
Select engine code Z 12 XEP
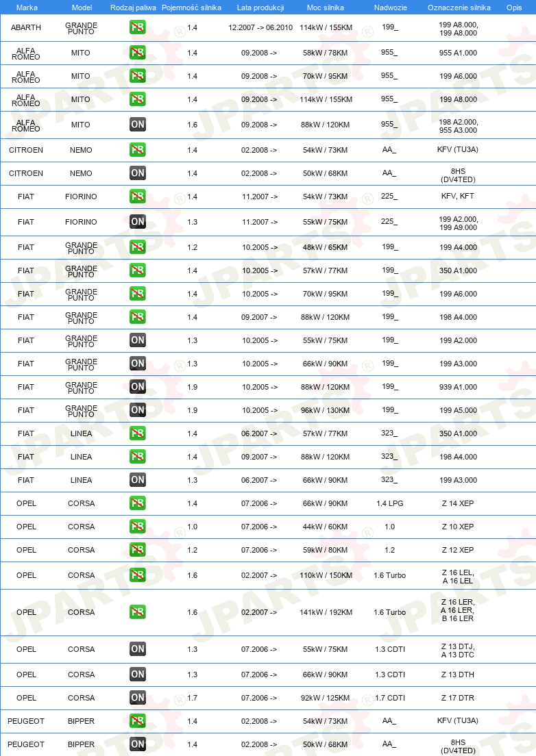[458, 550]
